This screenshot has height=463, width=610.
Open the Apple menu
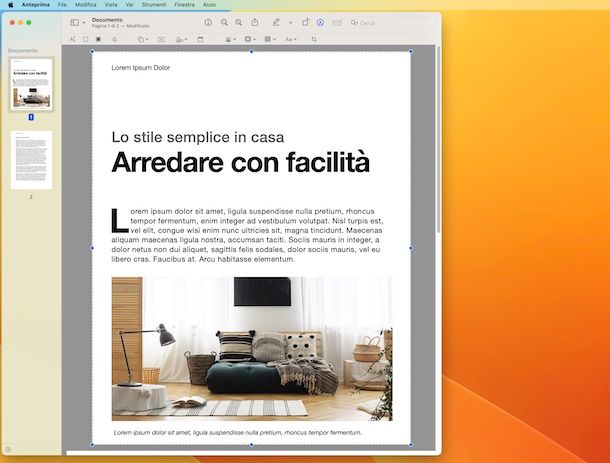[11, 5]
